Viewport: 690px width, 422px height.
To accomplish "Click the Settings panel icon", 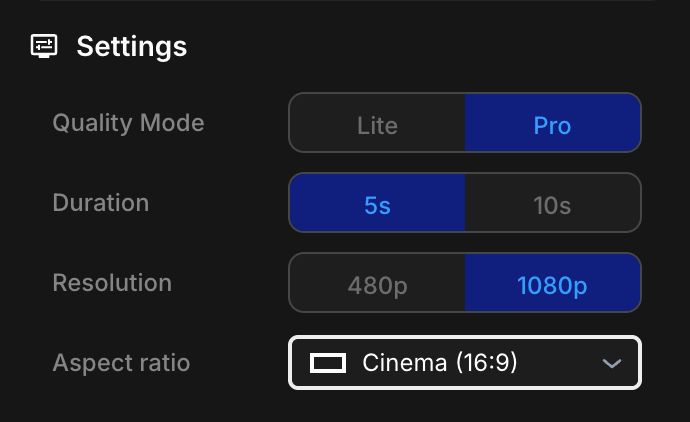I will click(x=44, y=46).
